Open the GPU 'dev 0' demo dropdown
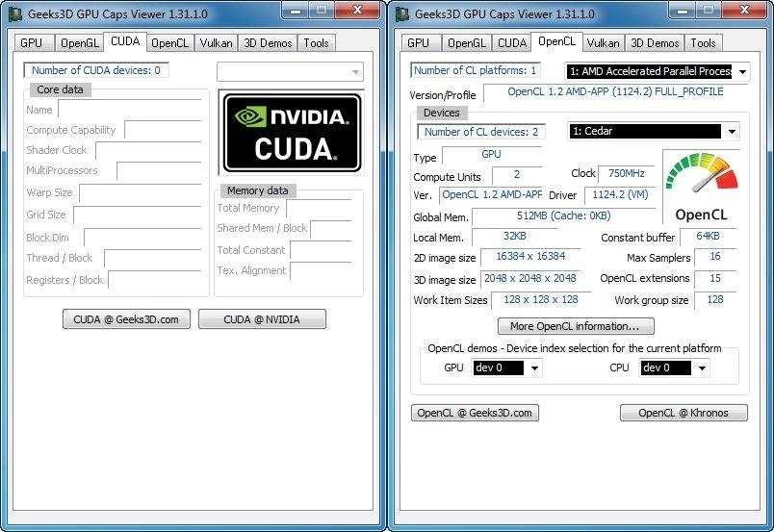 coord(507,367)
